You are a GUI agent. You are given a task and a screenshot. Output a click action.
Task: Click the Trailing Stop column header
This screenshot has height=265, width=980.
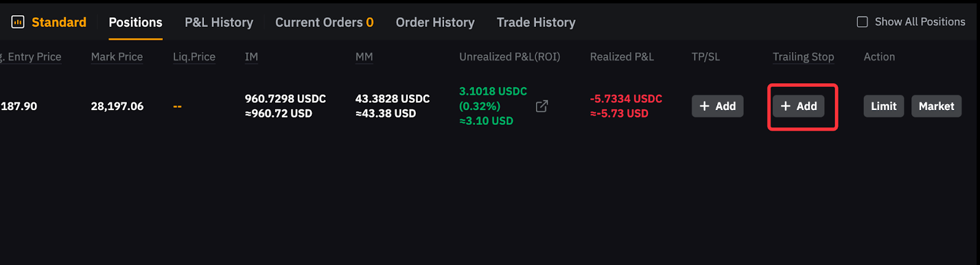pos(803,57)
